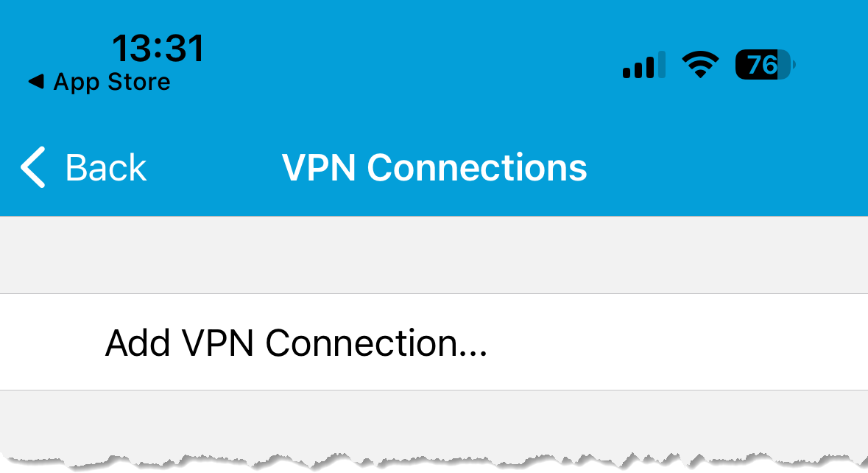Tap the Wi-Fi status icon
The width and height of the screenshot is (868, 473).
[x=700, y=65]
